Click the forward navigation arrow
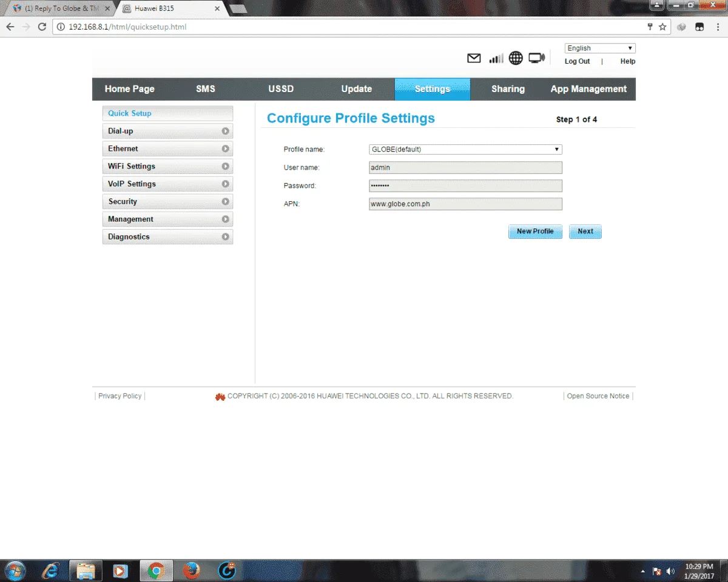The width and height of the screenshot is (728, 582). point(26,27)
